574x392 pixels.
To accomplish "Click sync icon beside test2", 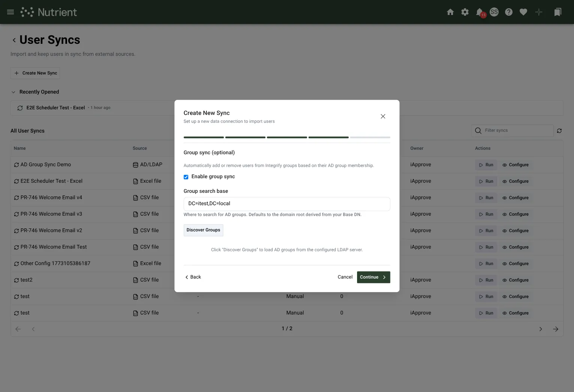I will click(16, 280).
